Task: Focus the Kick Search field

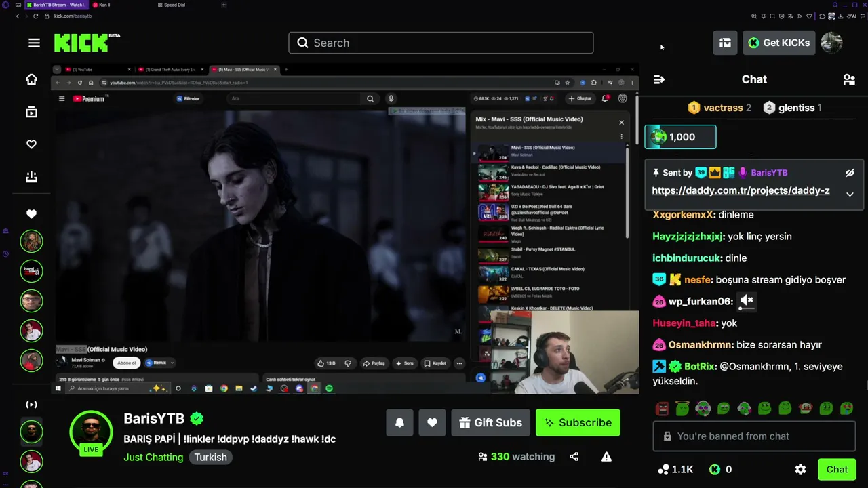Action: tap(441, 43)
